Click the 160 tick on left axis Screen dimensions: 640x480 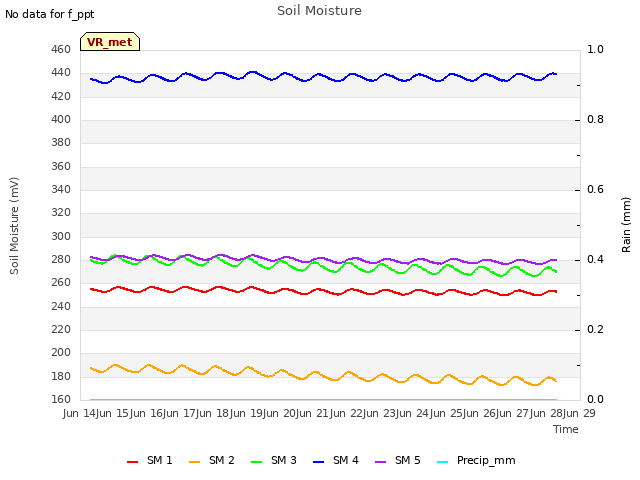[x=61, y=399]
